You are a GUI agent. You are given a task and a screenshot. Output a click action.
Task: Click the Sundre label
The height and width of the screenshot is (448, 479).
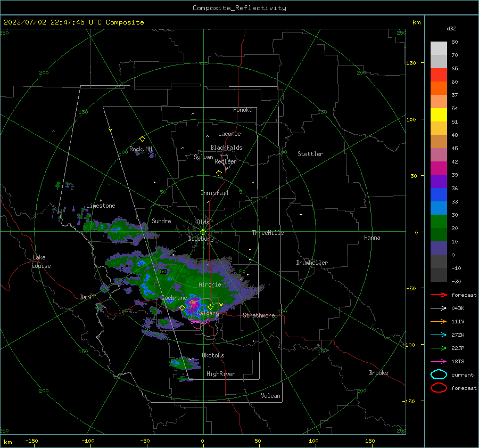(x=161, y=221)
